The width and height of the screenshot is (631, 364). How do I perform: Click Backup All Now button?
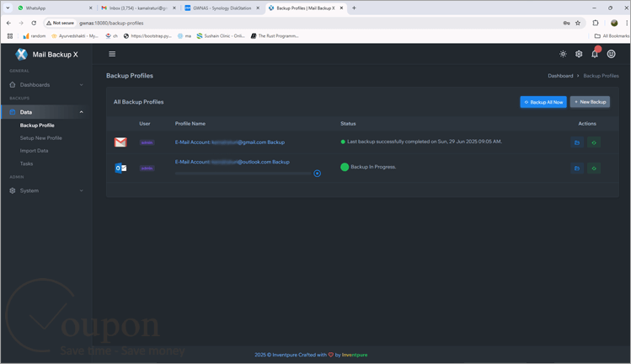coord(543,102)
